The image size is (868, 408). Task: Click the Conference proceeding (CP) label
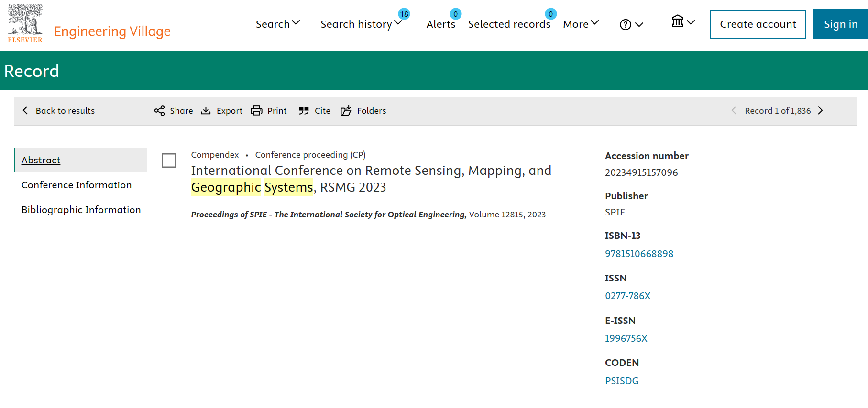310,155
